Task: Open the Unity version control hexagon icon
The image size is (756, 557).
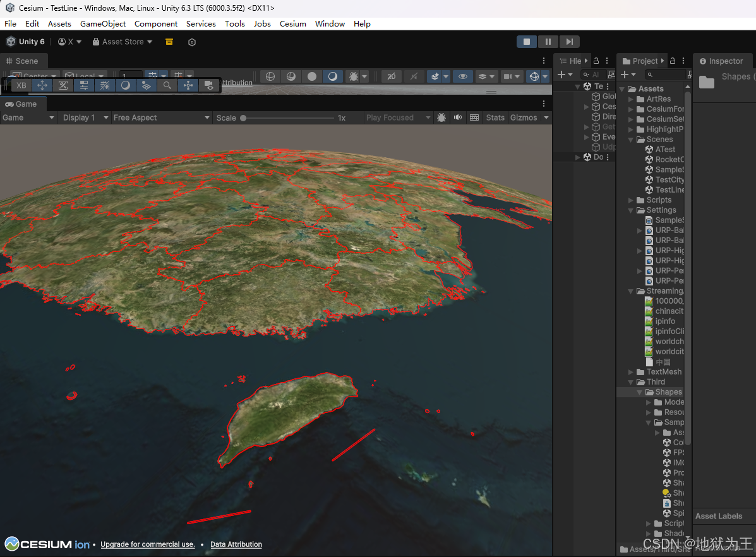Action: [192, 42]
